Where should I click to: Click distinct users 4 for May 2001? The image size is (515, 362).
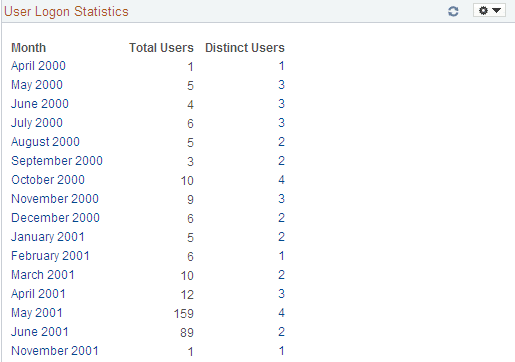coord(281,313)
